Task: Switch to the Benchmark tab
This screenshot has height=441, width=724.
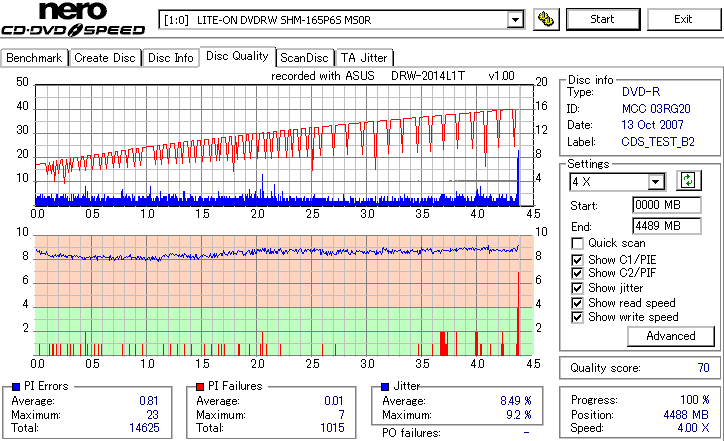Action: point(34,58)
